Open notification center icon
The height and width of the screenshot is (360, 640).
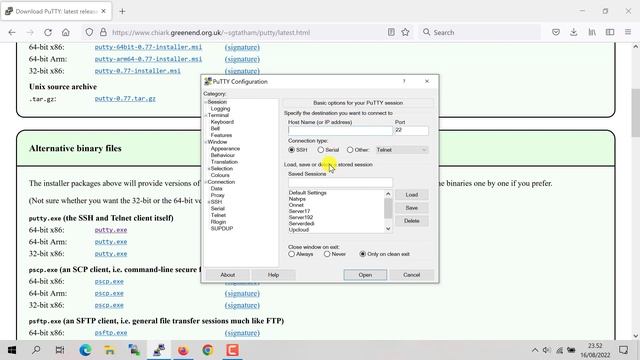(623, 350)
